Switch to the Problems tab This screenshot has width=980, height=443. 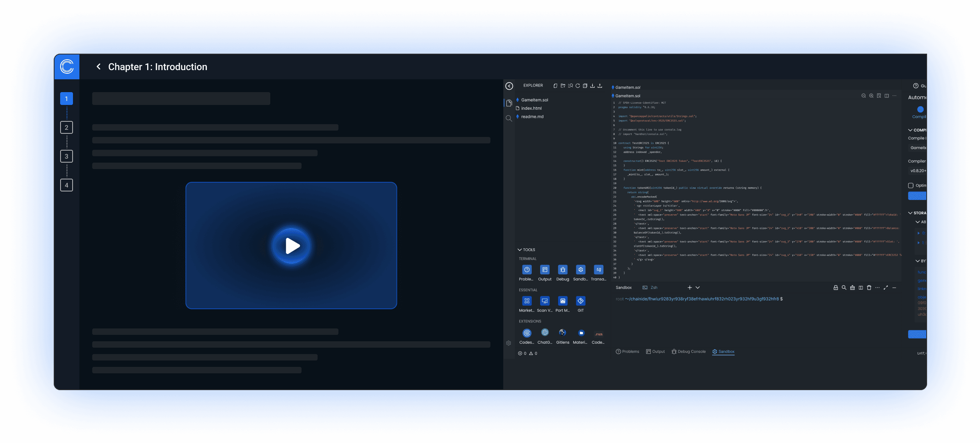pos(628,352)
